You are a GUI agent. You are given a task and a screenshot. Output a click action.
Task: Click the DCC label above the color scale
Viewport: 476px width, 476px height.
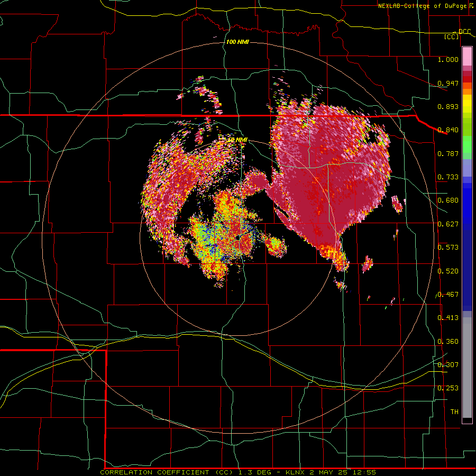(x=465, y=31)
